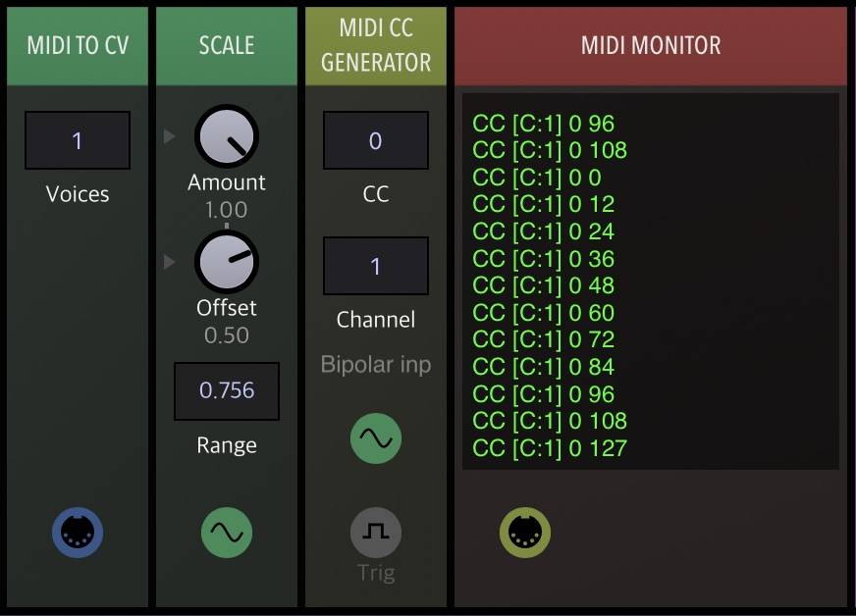856x616 pixels.
Task: Select monitor line CC [C:1] 0 12
Action: coord(543,204)
